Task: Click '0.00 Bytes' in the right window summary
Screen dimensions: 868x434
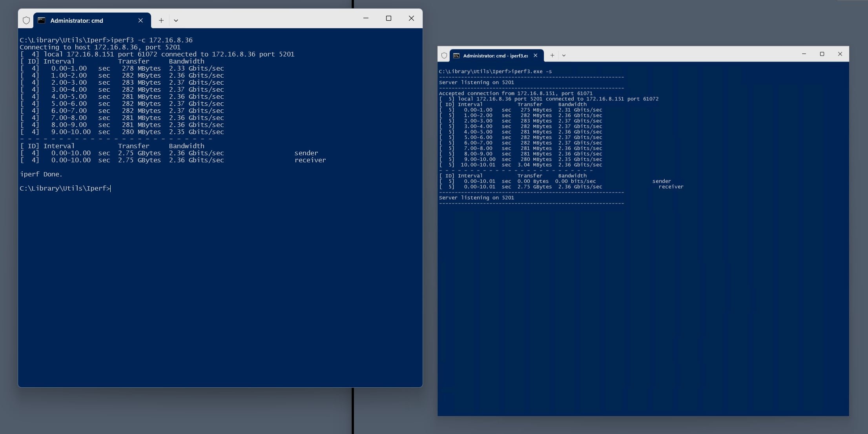Action: pos(533,181)
